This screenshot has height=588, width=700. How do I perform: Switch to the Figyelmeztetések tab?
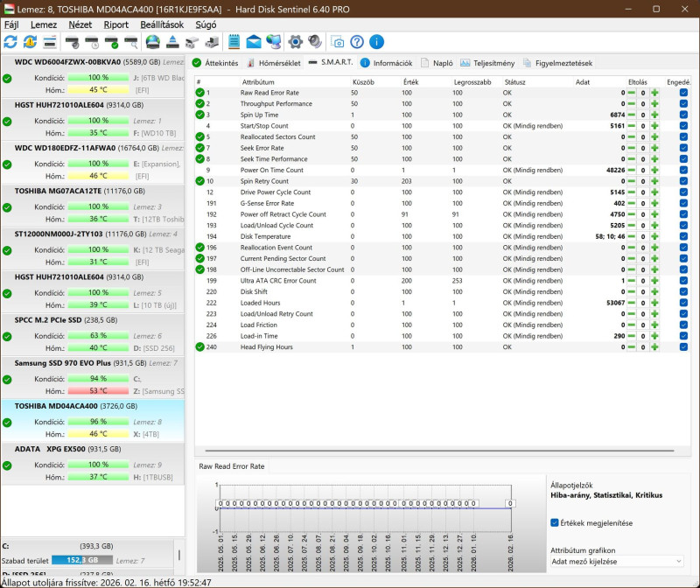pos(558,63)
